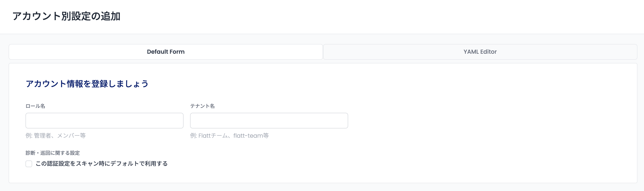The image size is (644, 191).
Task: Click inside the input under ロール名
Action: (105, 120)
